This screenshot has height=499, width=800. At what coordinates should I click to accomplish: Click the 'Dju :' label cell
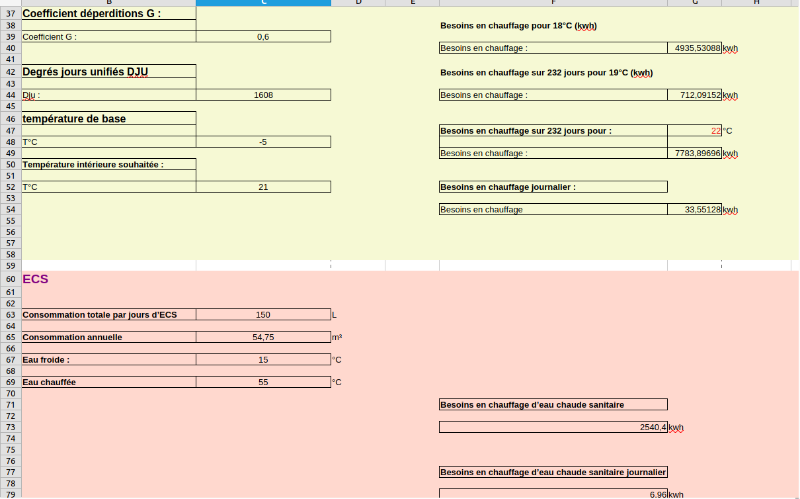tap(109, 95)
